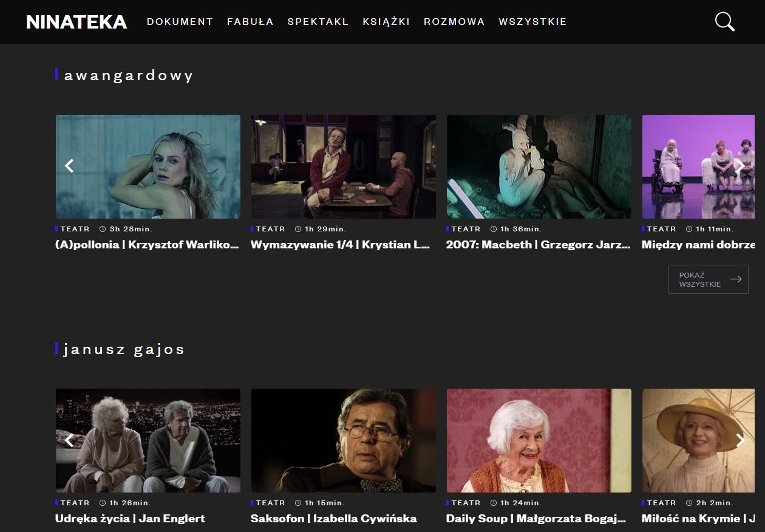This screenshot has width=765, height=532.
Task: Click the 1h 26min. duration text
Action: [x=130, y=503]
